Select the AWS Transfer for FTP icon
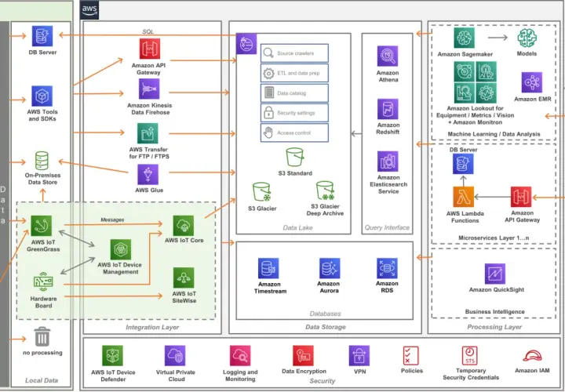Viewport: 565px width, 392px height. 148,133
